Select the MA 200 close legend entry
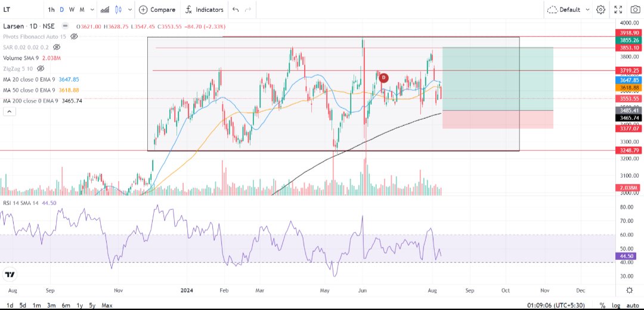The image size is (644, 310). coord(42,101)
